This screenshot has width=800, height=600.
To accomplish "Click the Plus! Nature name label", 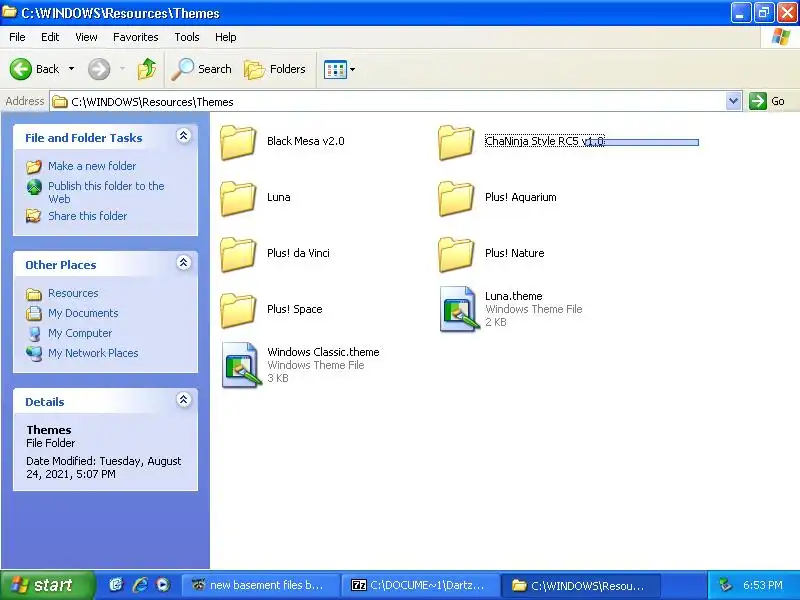I will pyautogui.click(x=514, y=253).
